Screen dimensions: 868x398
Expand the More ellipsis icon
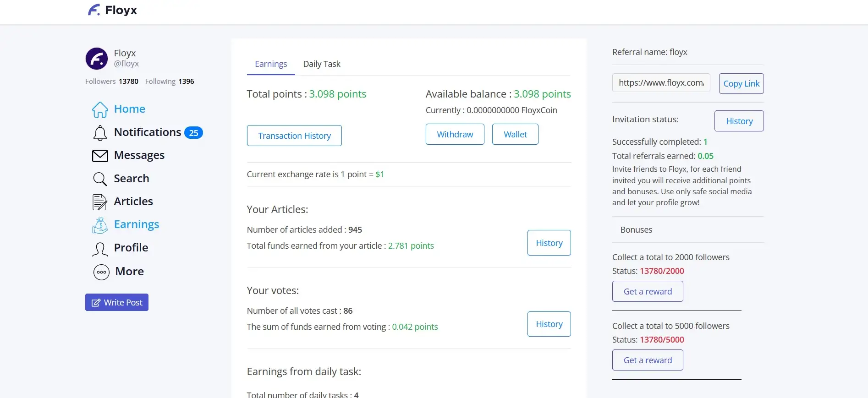coord(101,272)
